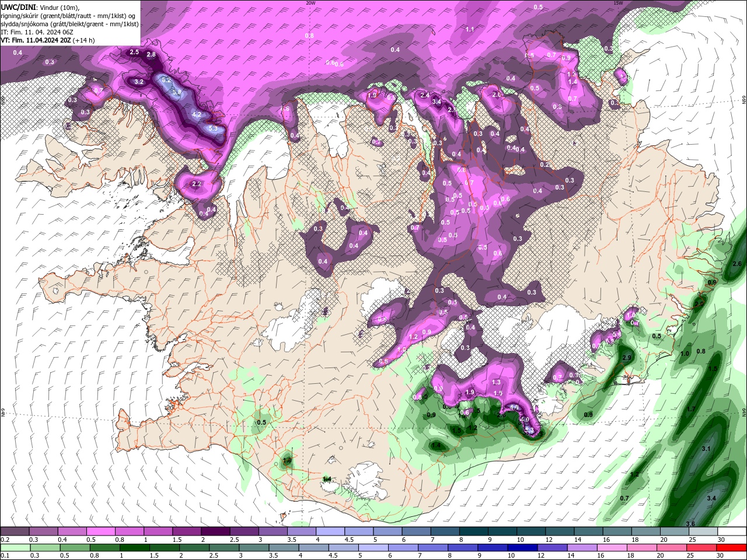Click the "VT: Fim. 11.04.2024 20Z" valid time
The width and height of the screenshot is (747, 560).
click(x=36, y=41)
